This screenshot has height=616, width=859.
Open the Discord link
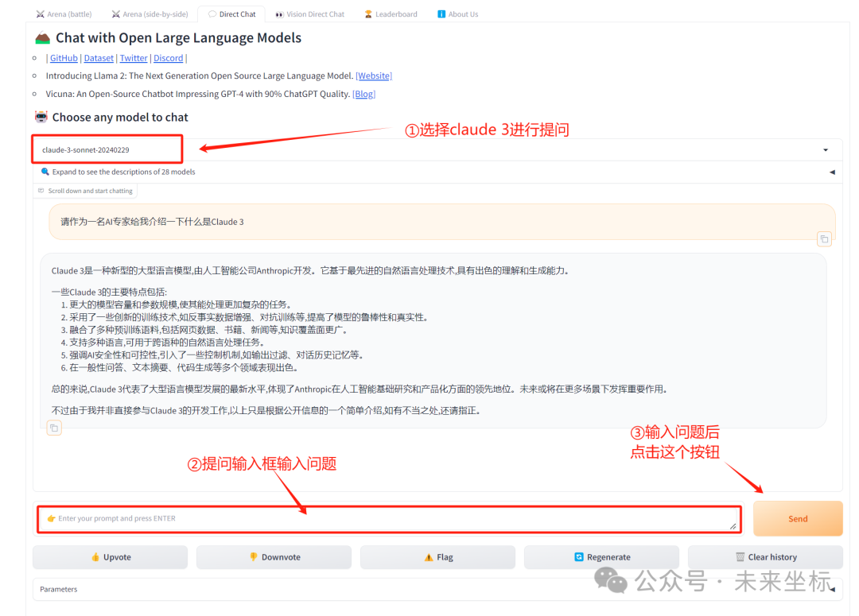pos(168,58)
